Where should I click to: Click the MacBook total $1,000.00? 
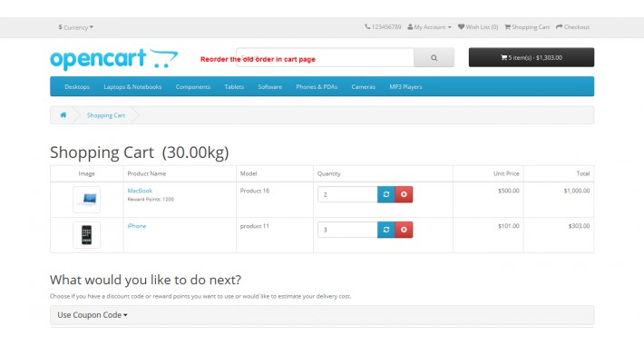(577, 191)
